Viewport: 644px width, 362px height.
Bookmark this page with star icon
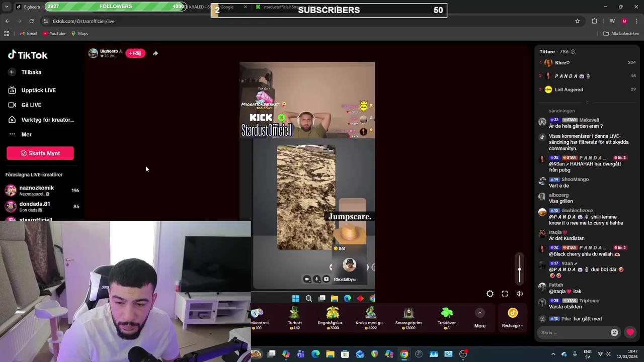(x=578, y=21)
